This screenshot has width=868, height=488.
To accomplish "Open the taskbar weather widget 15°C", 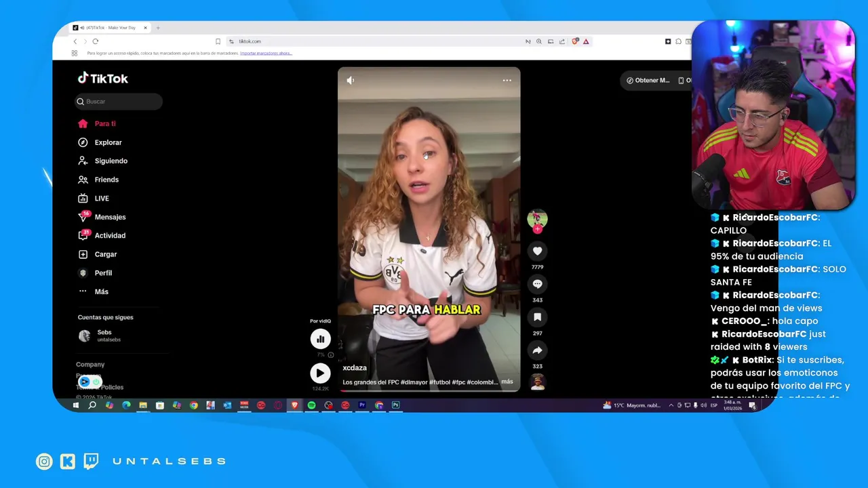I will point(631,405).
